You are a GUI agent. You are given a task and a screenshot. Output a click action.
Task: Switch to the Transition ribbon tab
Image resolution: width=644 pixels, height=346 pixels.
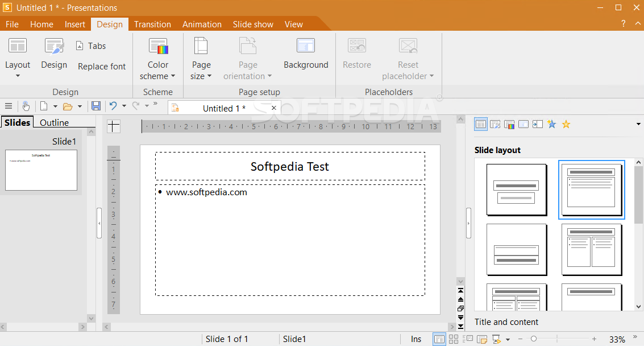(x=152, y=24)
